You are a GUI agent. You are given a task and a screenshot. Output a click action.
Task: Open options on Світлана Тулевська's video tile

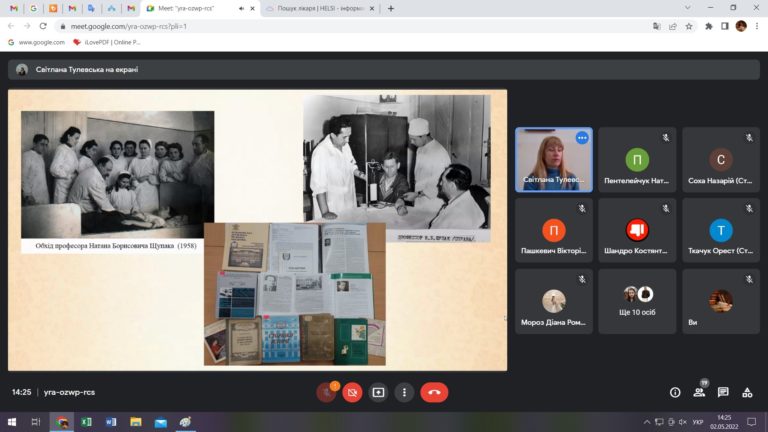(x=581, y=138)
